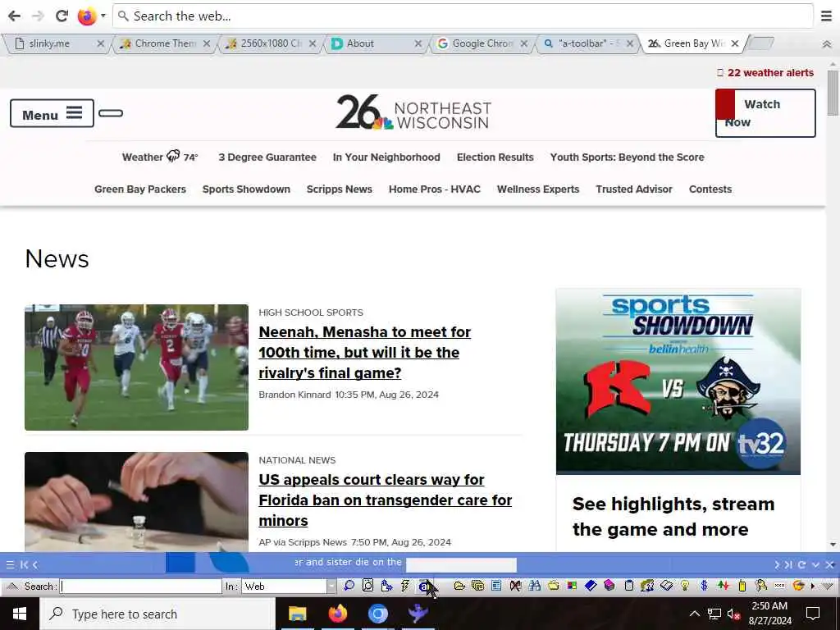Click the magnifier search icon in a-toolbar

click(349, 586)
